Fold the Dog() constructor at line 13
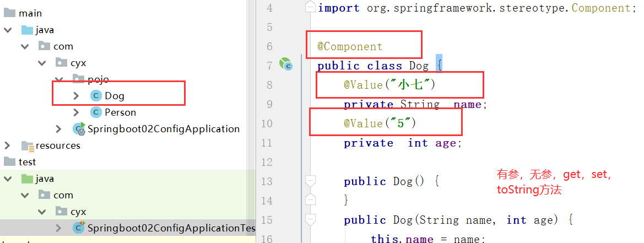The width and height of the screenshot is (644, 243). tap(311, 181)
